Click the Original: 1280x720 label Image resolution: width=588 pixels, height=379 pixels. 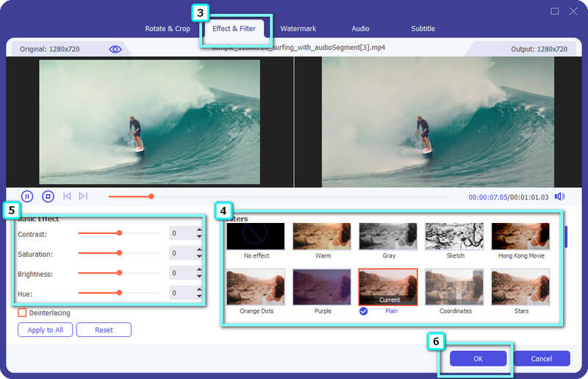point(49,49)
